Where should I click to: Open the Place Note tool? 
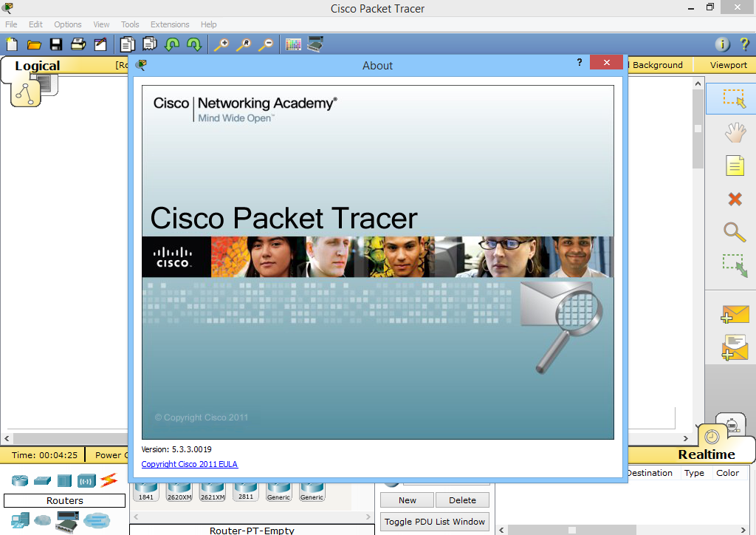(x=735, y=165)
